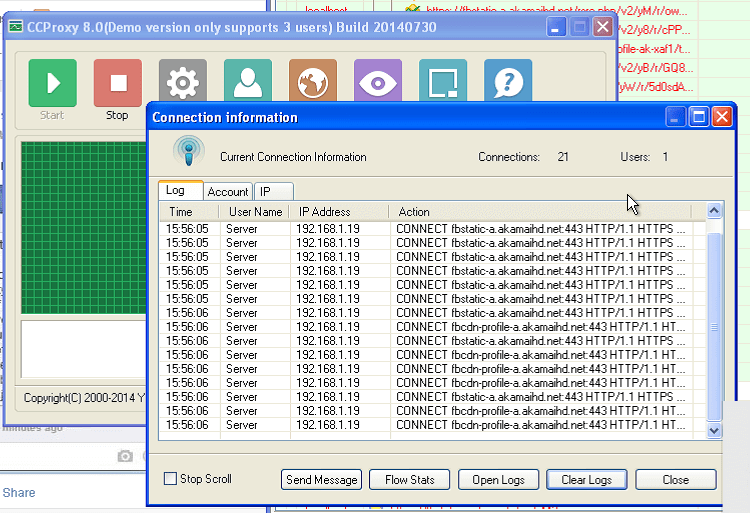Clear Logs in the connection dialog
Viewport: 750px width, 513px height.
[x=586, y=480]
